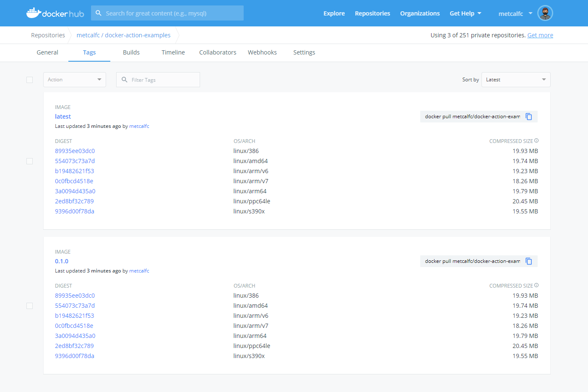The height and width of the screenshot is (392, 588).
Task: Click linux/arm64 under the 0.1.0 image
Action: coord(250,336)
